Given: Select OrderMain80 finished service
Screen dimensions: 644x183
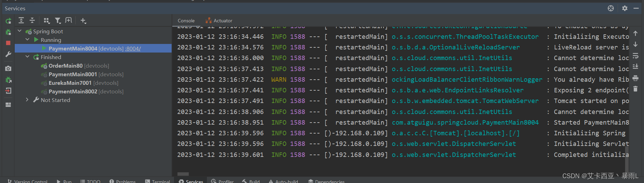Looking at the screenshot, I should [x=65, y=66].
